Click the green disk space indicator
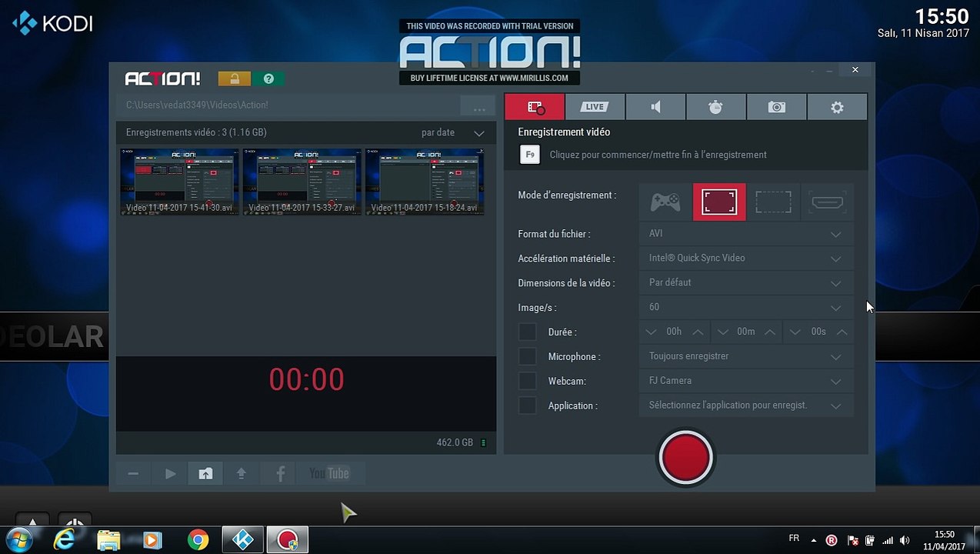 click(x=483, y=443)
